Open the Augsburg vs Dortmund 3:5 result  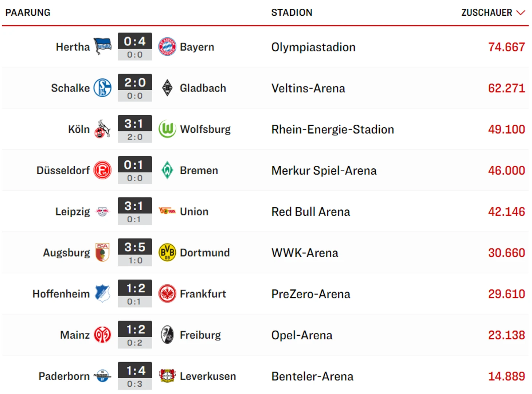point(134,247)
